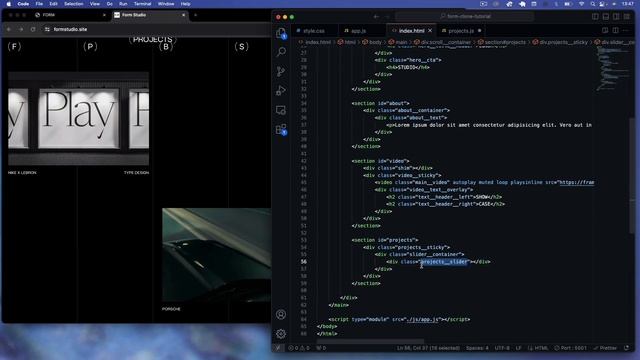Switch to the style.css tab
Image resolution: width=640 pixels, height=360 pixels.
click(x=314, y=31)
